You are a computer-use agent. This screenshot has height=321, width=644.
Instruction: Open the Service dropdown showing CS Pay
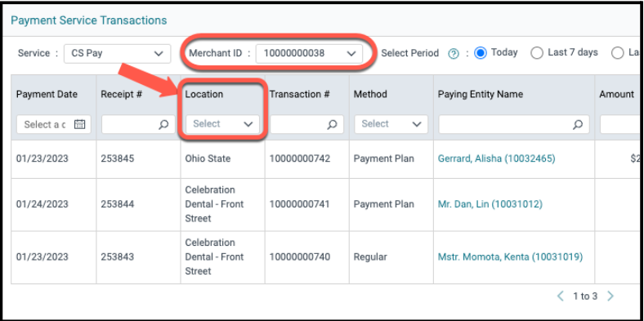(118, 53)
